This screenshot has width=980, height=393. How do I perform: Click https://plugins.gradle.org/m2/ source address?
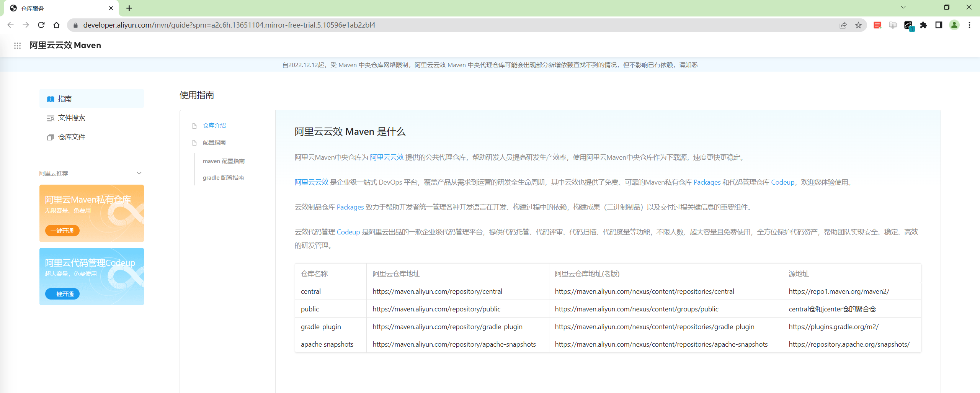(x=834, y=327)
